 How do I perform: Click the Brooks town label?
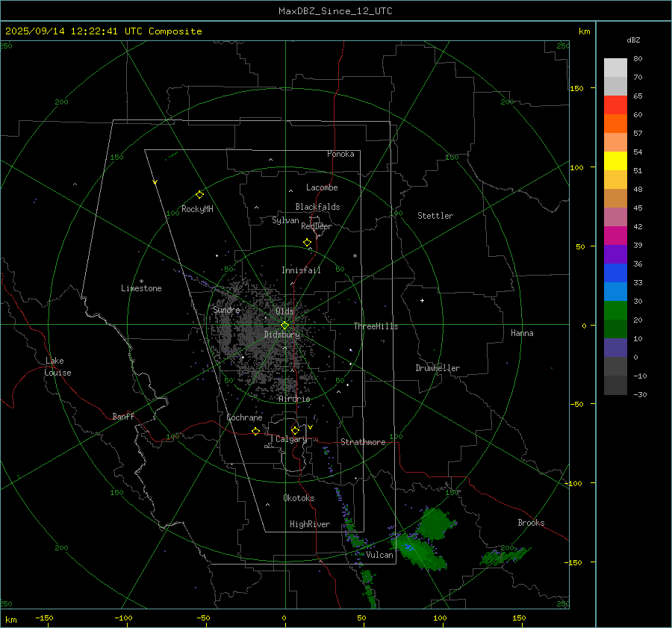pyautogui.click(x=531, y=523)
